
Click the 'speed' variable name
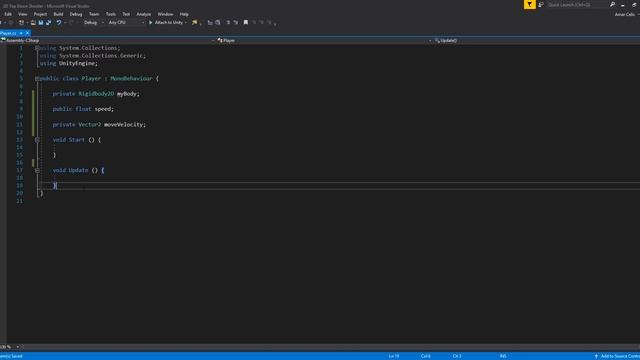tap(103, 109)
